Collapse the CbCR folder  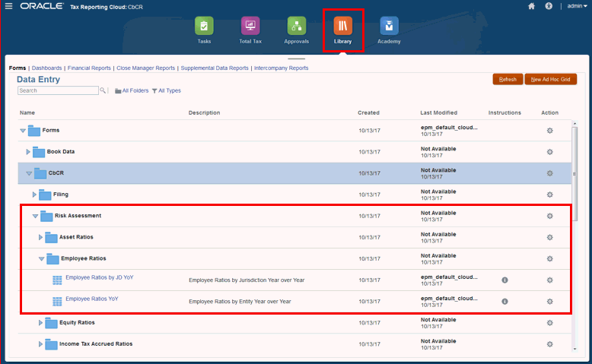(x=29, y=173)
